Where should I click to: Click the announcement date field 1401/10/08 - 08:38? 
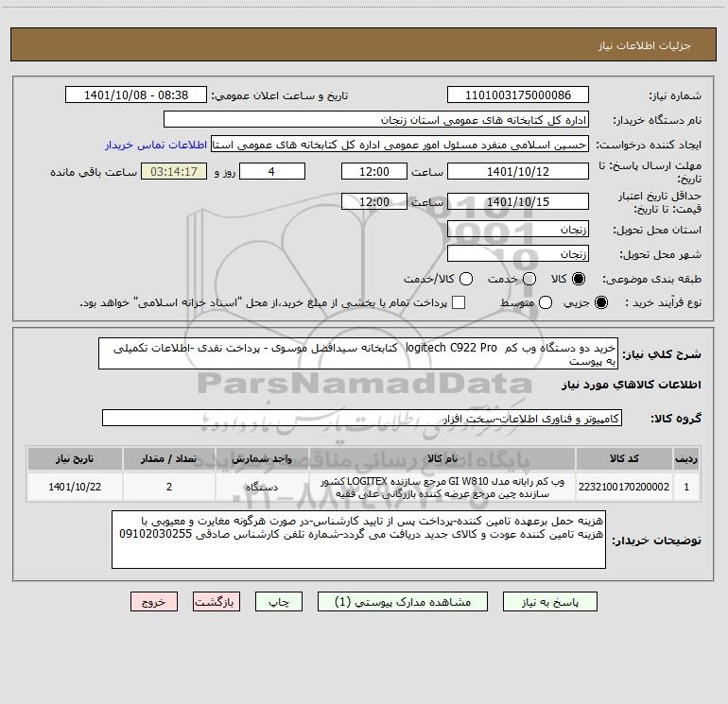(136, 94)
